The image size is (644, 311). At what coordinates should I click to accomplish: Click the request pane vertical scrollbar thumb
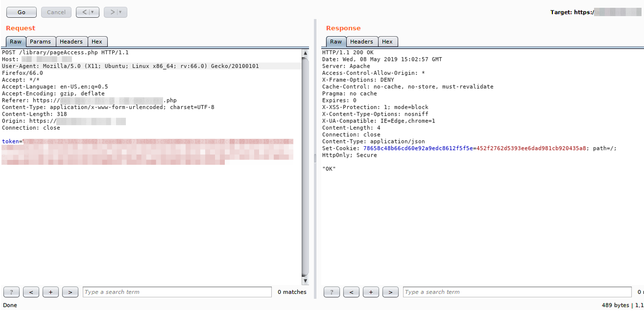point(305,166)
